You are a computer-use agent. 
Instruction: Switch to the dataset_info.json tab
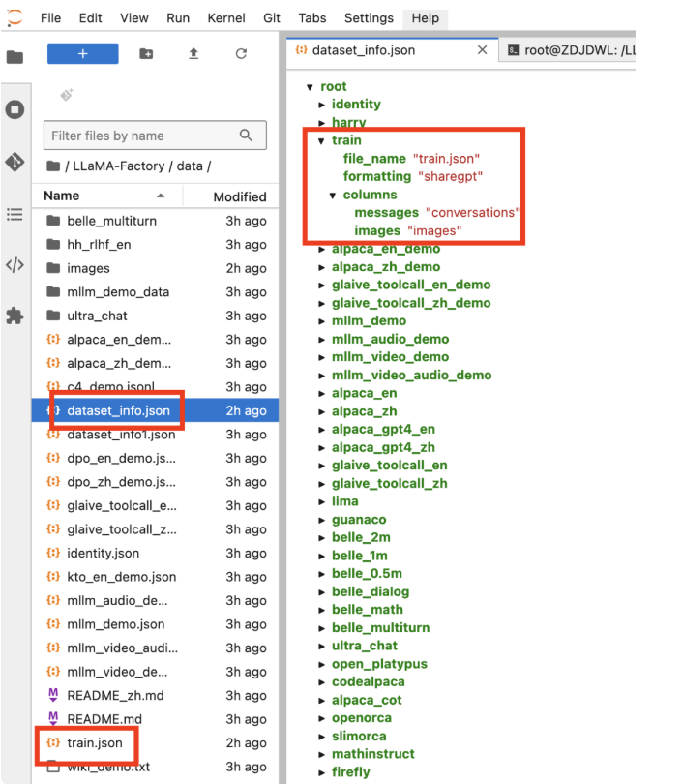[392, 50]
